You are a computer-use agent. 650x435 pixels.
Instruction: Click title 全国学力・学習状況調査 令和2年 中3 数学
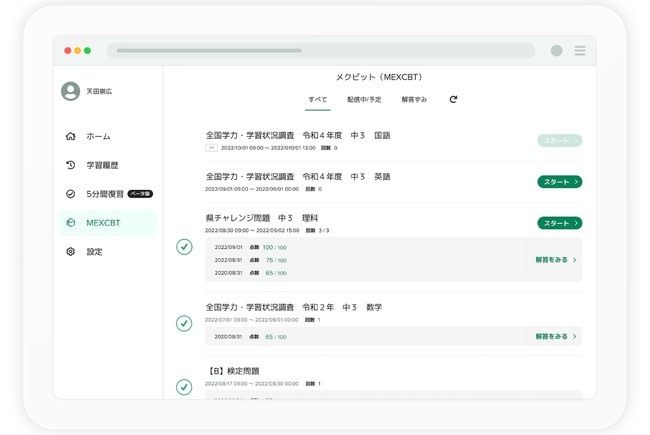click(294, 307)
